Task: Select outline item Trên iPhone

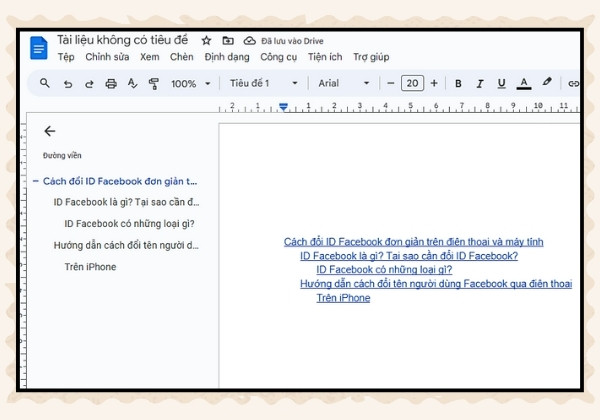Action: [90, 267]
